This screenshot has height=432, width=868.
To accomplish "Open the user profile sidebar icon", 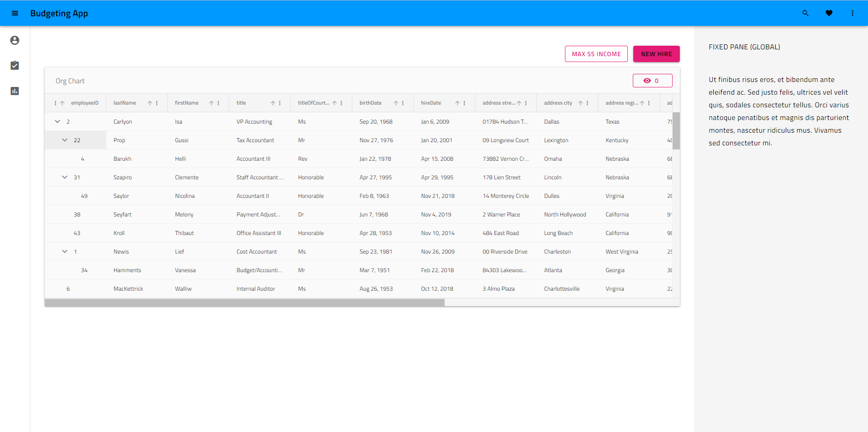I will click(14, 40).
